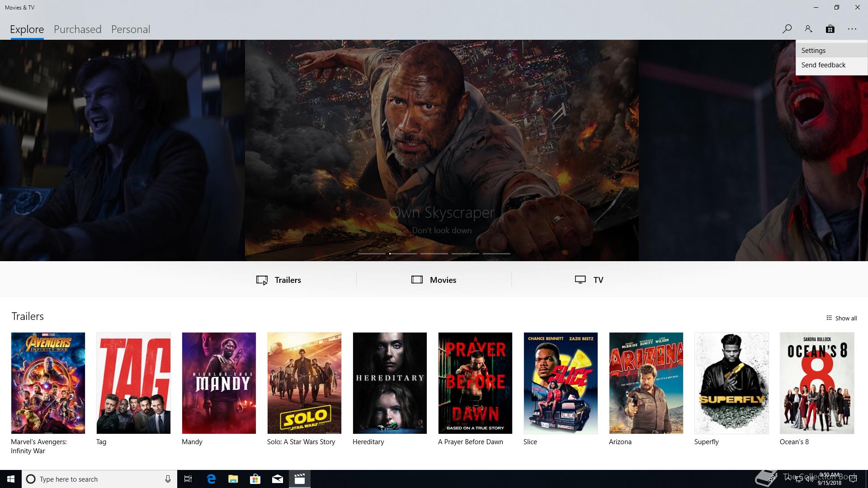The height and width of the screenshot is (488, 868).
Task: Open the Ocean's 8 trailer poster
Action: (817, 383)
